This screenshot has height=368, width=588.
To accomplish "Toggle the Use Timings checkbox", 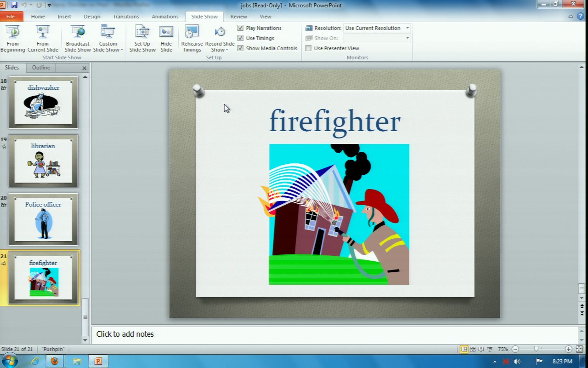I will tap(240, 38).
